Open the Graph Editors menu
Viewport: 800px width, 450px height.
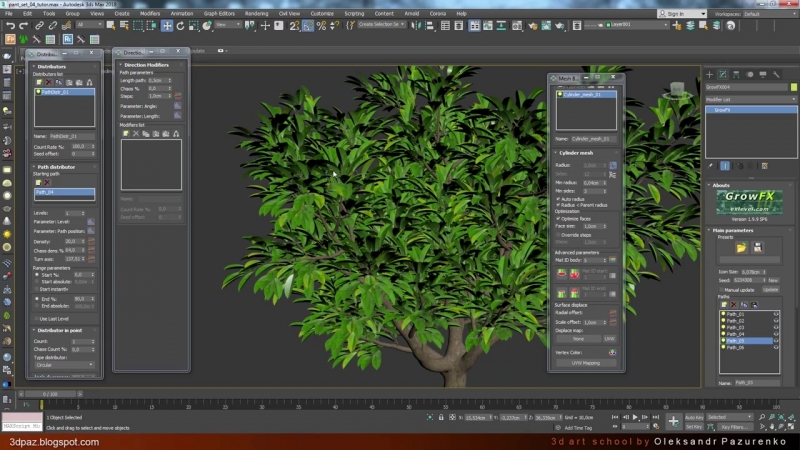(219, 14)
